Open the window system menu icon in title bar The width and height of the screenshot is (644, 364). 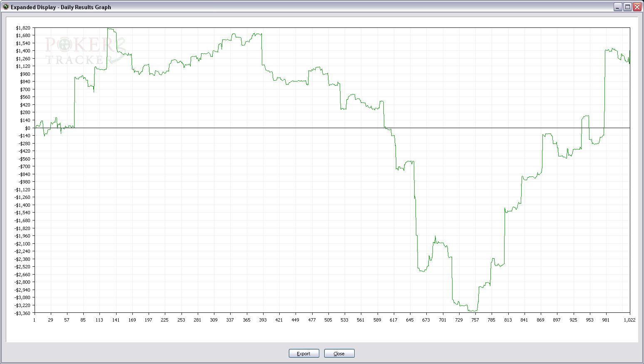[x=6, y=7]
